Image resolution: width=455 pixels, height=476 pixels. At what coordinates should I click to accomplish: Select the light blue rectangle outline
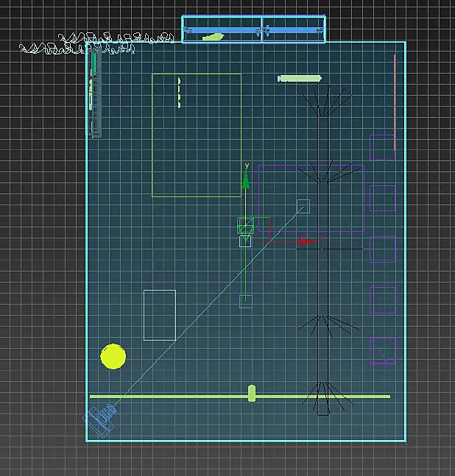pos(160,315)
